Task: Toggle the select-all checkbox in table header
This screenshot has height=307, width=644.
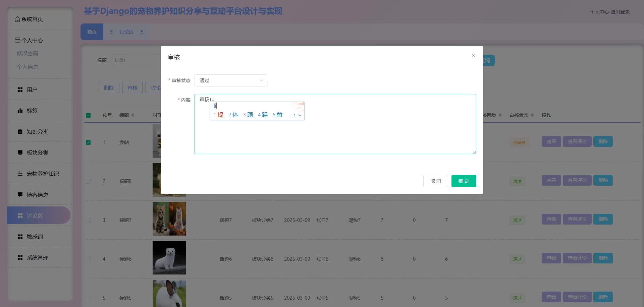Action: [x=88, y=115]
